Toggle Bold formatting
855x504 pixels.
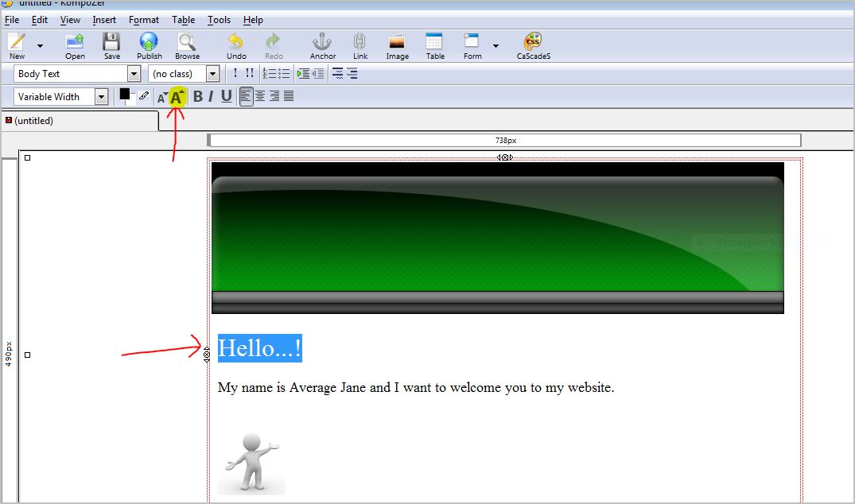pyautogui.click(x=197, y=97)
